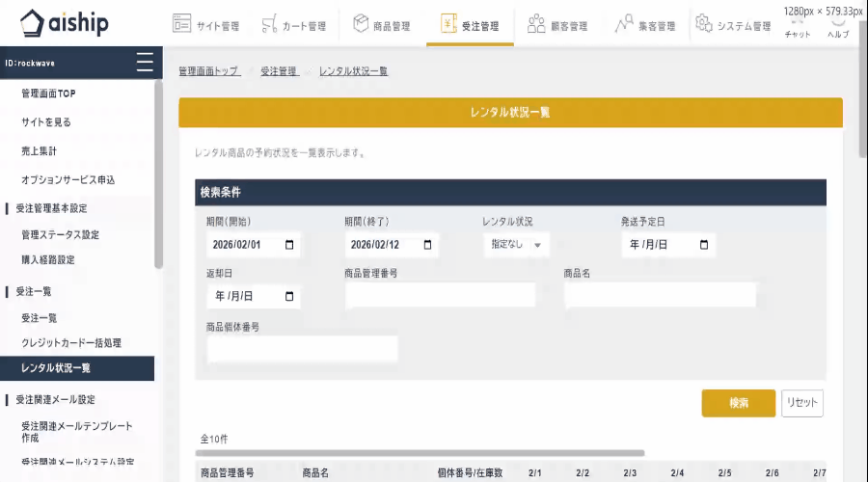
Task: Open the カート管理 cart menu
Action: point(293,26)
